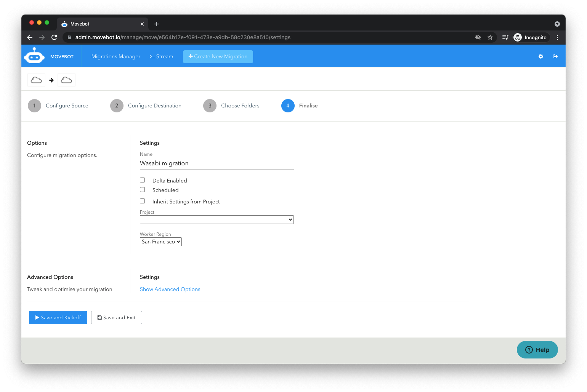This screenshot has width=587, height=392.
Task: Click Save and Exit button
Action: pyautogui.click(x=117, y=318)
